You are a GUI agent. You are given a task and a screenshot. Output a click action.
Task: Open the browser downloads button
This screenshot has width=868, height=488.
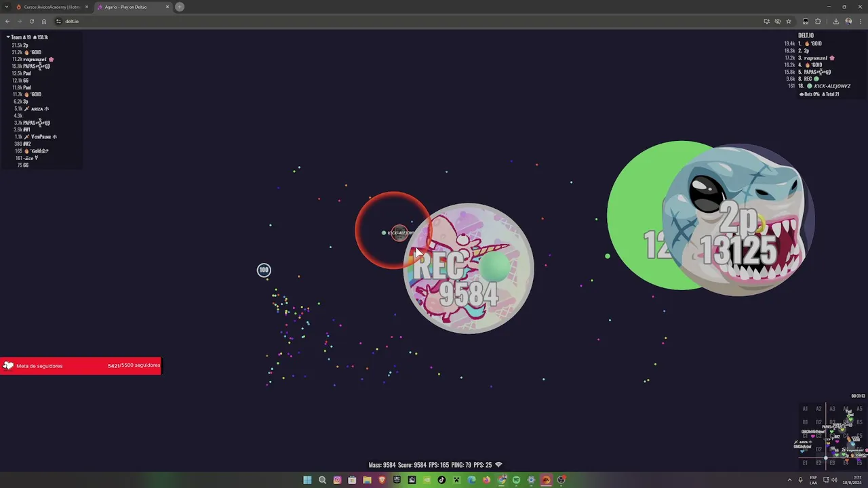click(x=836, y=21)
